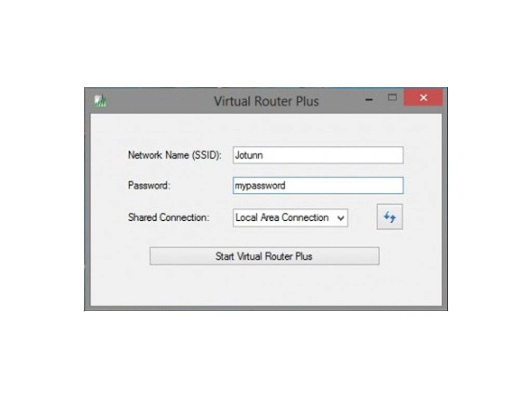Place cursor after the Jotunn text
Screen dimensions: 532x399
[x=263, y=155]
